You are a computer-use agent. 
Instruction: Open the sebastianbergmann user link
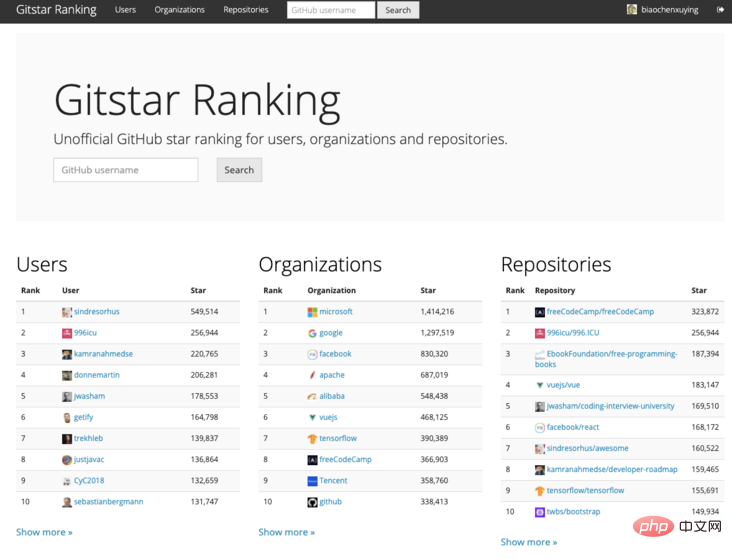[x=109, y=502]
